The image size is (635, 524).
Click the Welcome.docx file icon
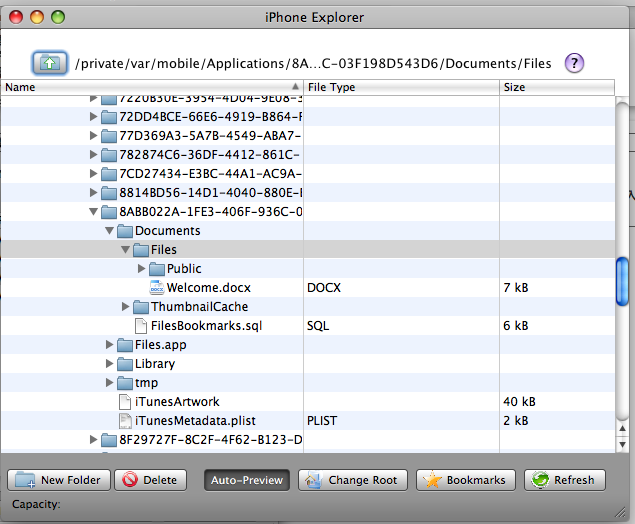coord(157,288)
